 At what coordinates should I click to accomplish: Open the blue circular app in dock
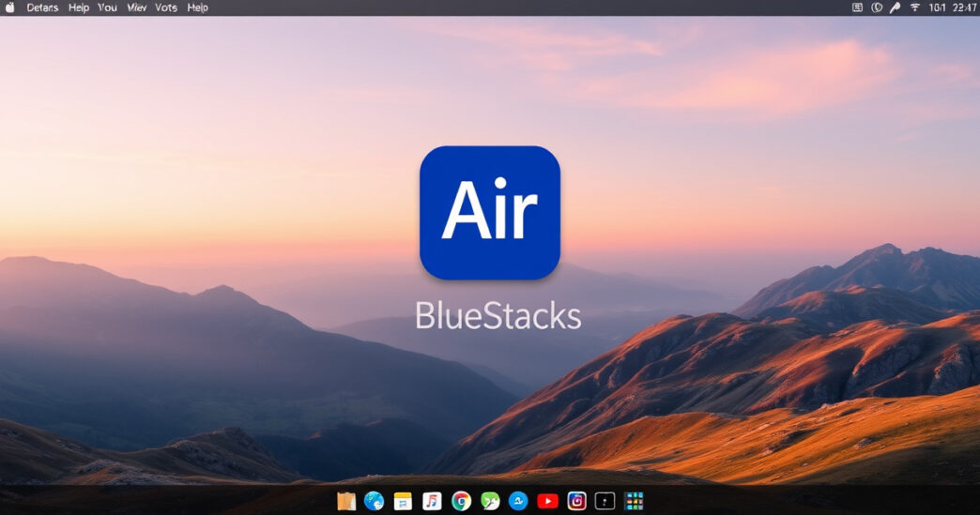click(x=518, y=501)
